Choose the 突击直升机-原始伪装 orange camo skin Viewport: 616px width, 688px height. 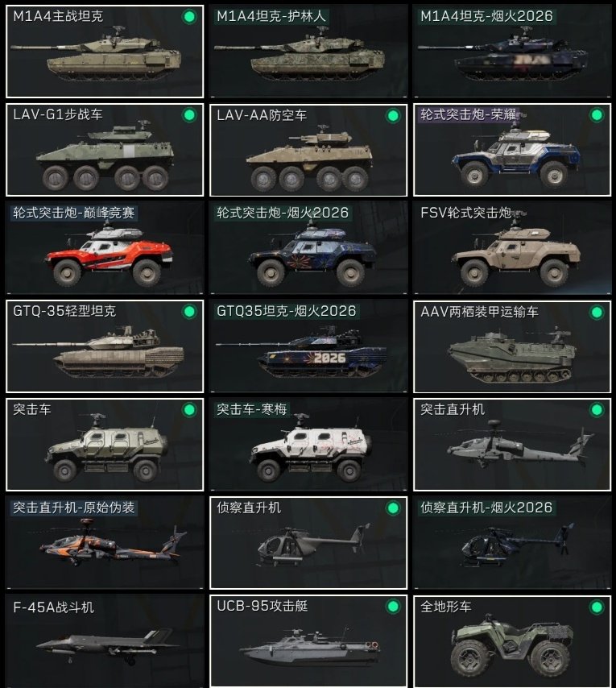[x=105, y=543]
